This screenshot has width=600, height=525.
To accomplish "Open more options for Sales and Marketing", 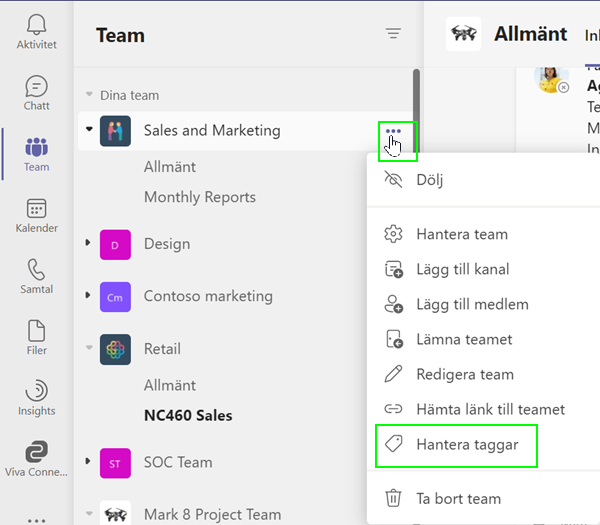I will click(393, 131).
